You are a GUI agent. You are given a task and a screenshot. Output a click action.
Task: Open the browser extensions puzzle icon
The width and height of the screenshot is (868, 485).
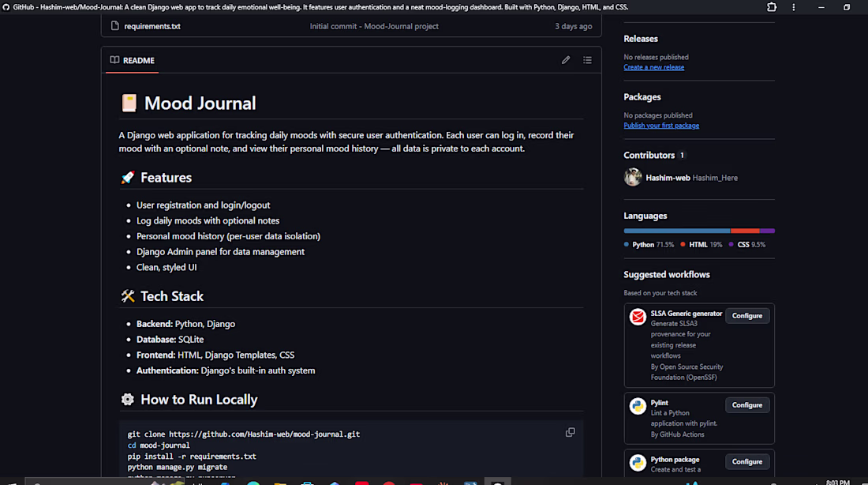772,7
